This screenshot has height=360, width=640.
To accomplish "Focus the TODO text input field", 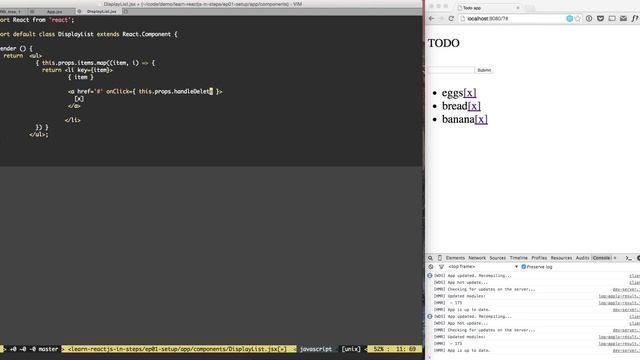I will [x=451, y=70].
